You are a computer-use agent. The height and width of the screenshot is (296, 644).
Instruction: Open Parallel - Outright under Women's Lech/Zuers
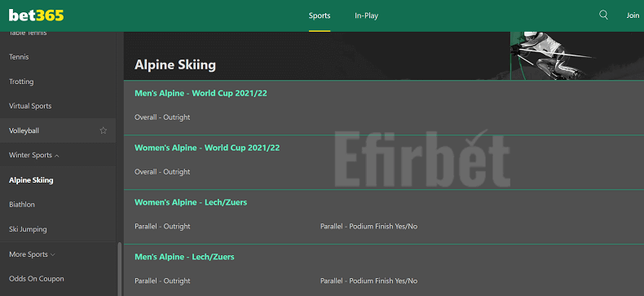tap(162, 226)
